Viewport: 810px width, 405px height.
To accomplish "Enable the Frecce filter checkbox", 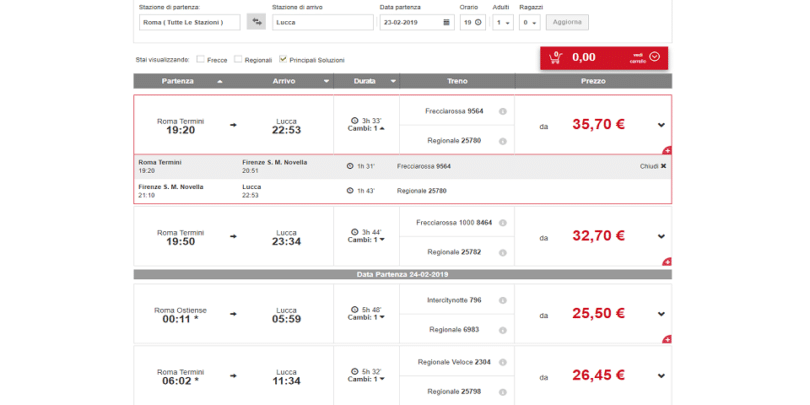I will 201,59.
